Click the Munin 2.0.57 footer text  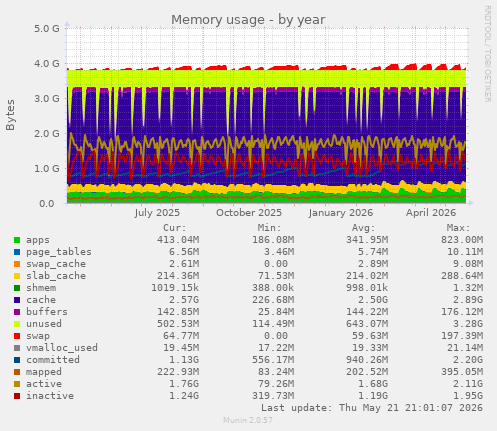(248, 420)
